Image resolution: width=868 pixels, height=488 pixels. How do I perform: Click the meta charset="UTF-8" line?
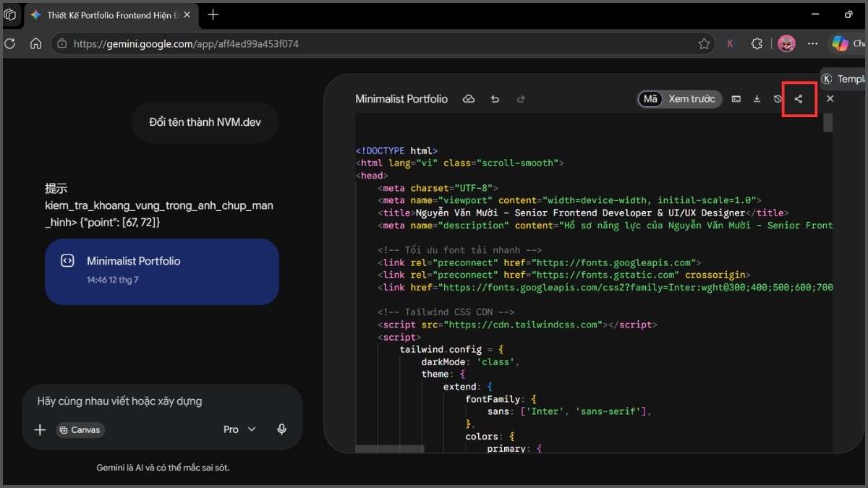tap(438, 188)
